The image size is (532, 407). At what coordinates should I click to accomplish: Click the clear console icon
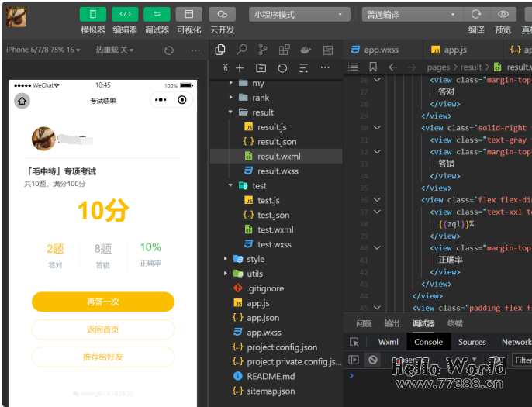click(x=373, y=360)
